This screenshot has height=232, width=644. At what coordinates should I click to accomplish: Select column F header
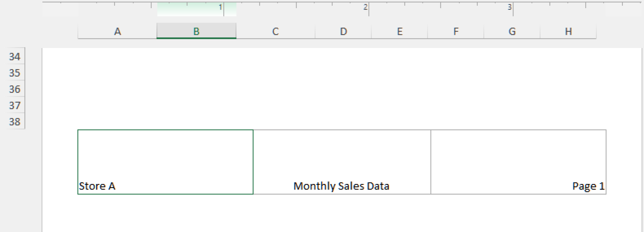[455, 30]
